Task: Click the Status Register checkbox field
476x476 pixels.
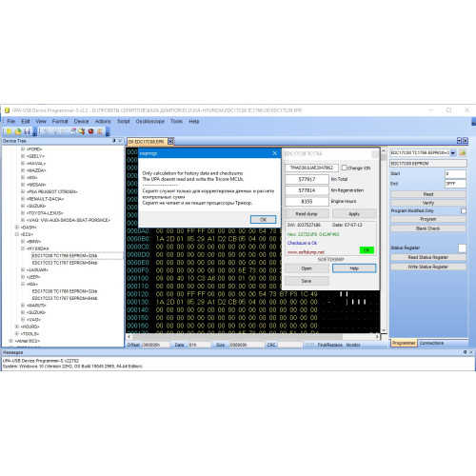Action: tap(463, 248)
